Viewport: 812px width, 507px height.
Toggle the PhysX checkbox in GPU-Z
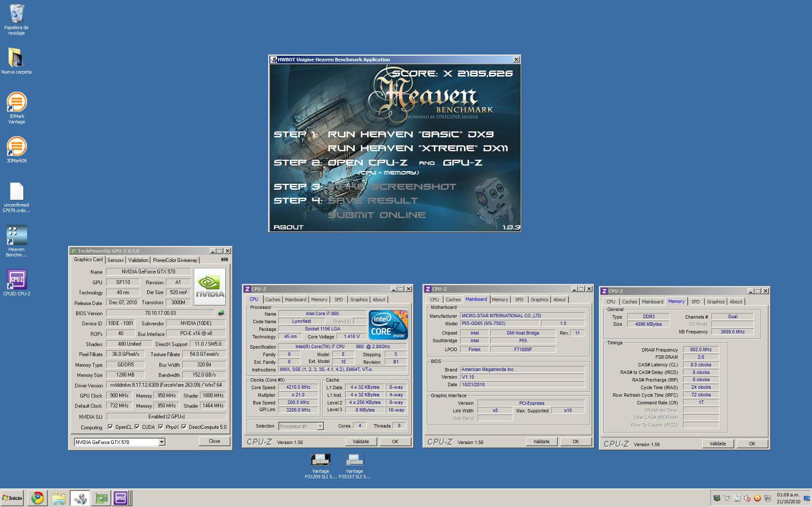click(160, 427)
